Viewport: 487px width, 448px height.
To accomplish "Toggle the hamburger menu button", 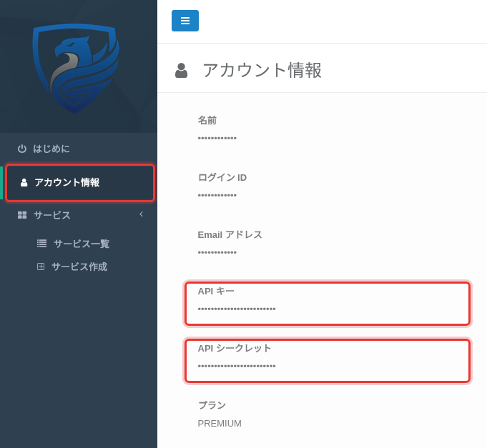I will 185,21.
